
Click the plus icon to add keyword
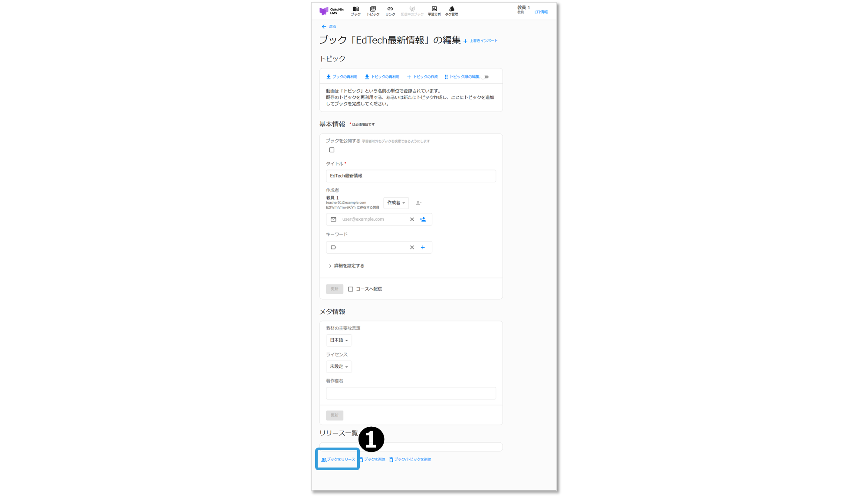click(423, 248)
